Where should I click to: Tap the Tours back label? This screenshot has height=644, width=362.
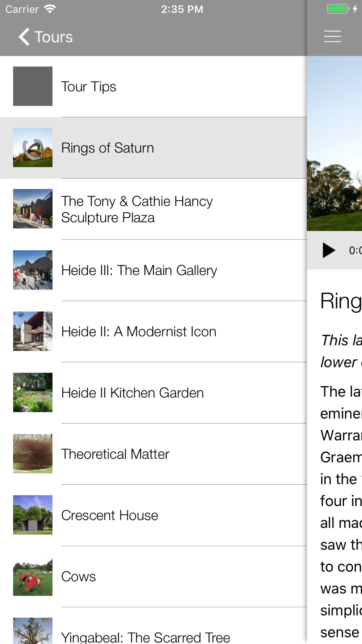pos(54,37)
